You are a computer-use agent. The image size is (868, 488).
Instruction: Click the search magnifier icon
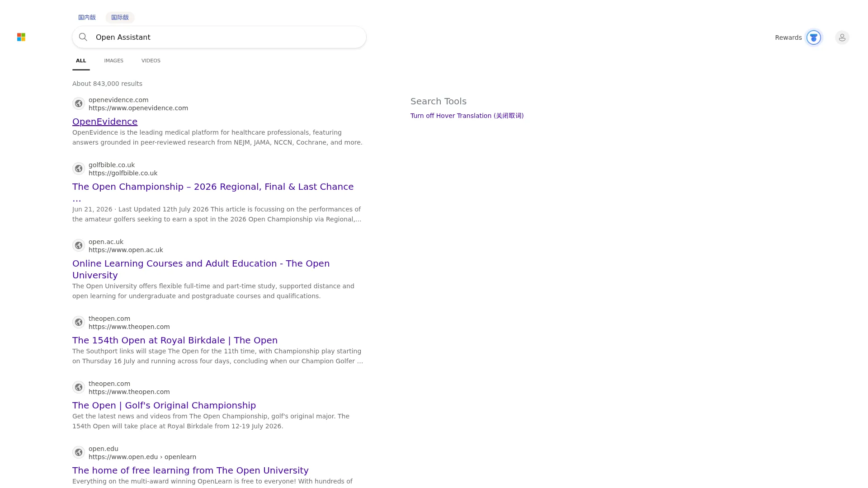(83, 37)
